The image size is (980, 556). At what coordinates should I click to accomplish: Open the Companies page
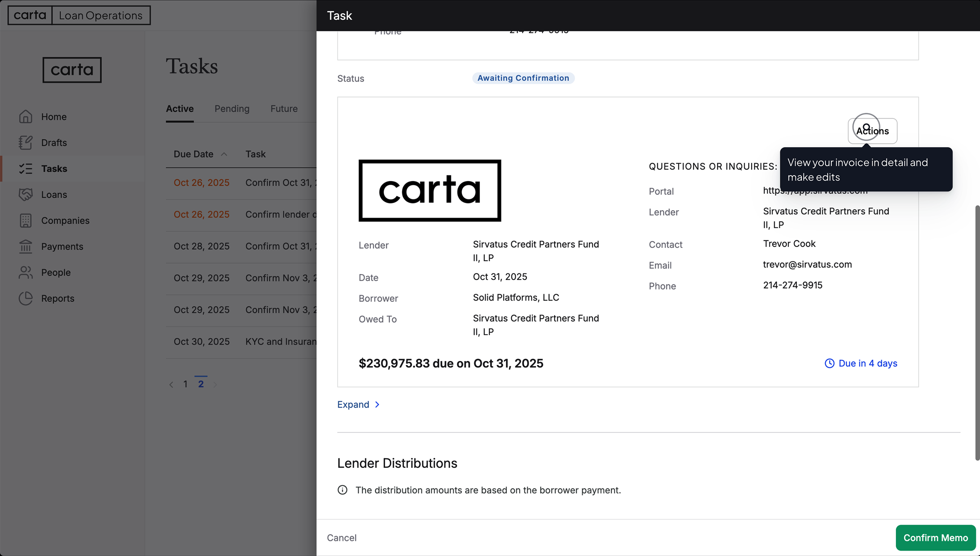pos(65,220)
